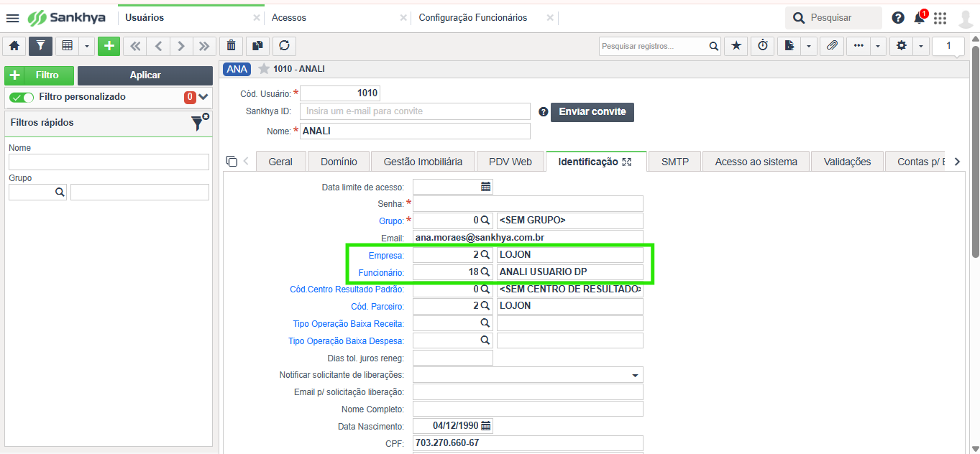Open the Gestão Imobiliária tab

point(423,162)
